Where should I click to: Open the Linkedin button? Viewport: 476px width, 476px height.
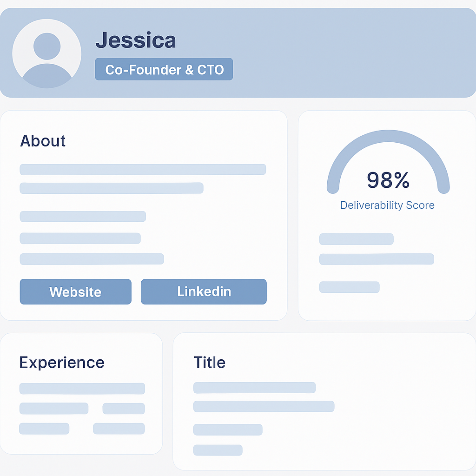[x=204, y=291]
